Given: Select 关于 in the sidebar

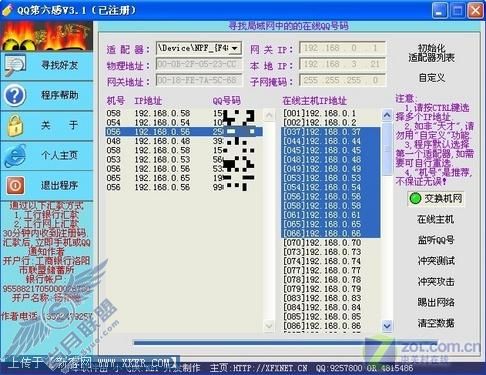Looking at the screenshot, I should click(x=47, y=125).
